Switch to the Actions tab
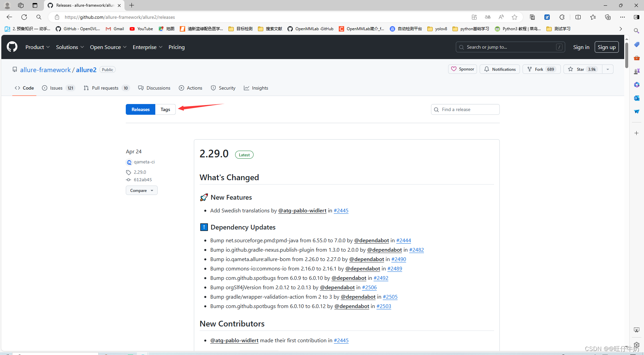 [x=191, y=88]
